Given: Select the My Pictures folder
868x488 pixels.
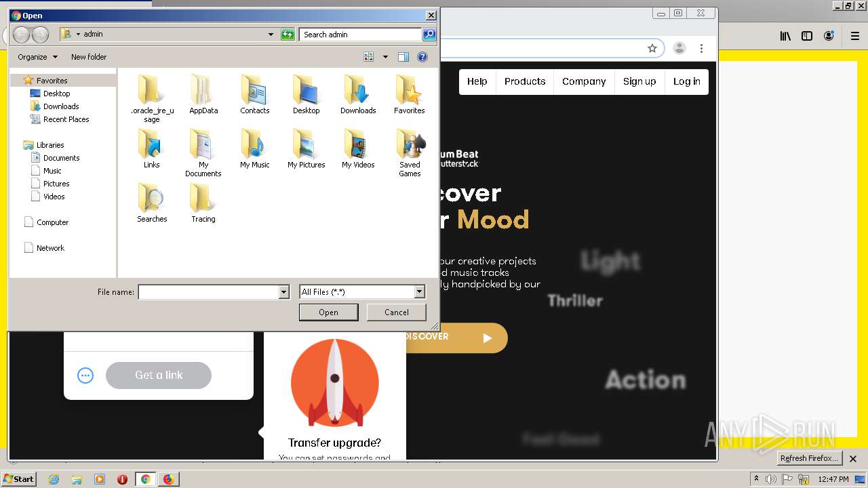Looking at the screenshot, I should pyautogui.click(x=306, y=148).
